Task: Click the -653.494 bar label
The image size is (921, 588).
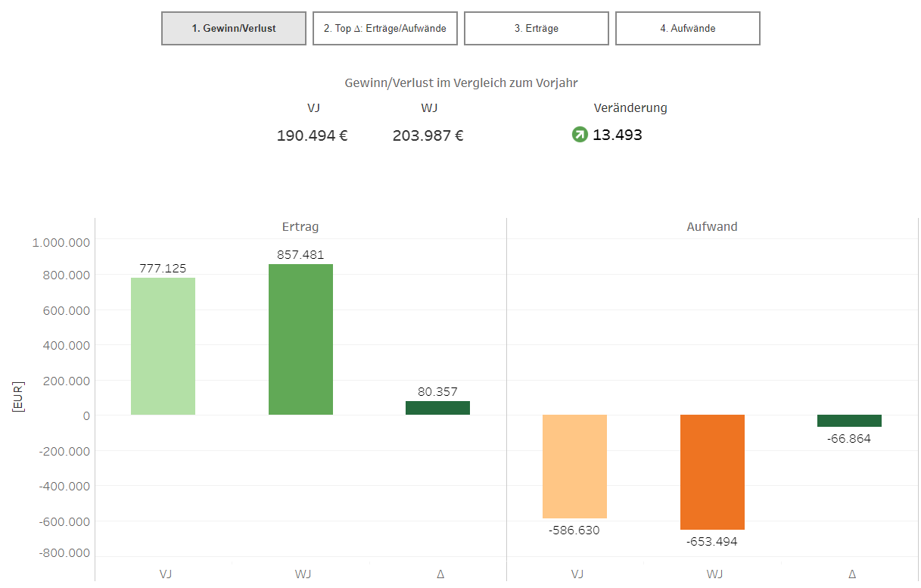Action: tap(711, 542)
